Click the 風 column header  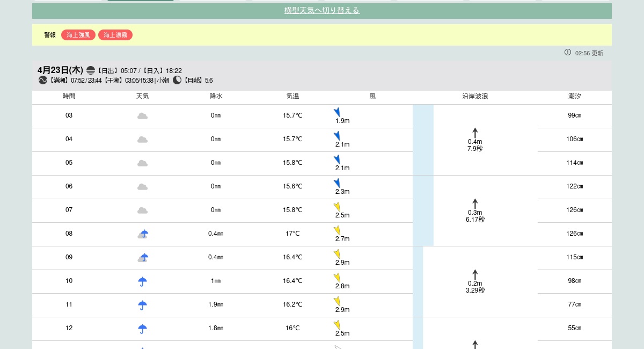[x=372, y=97]
